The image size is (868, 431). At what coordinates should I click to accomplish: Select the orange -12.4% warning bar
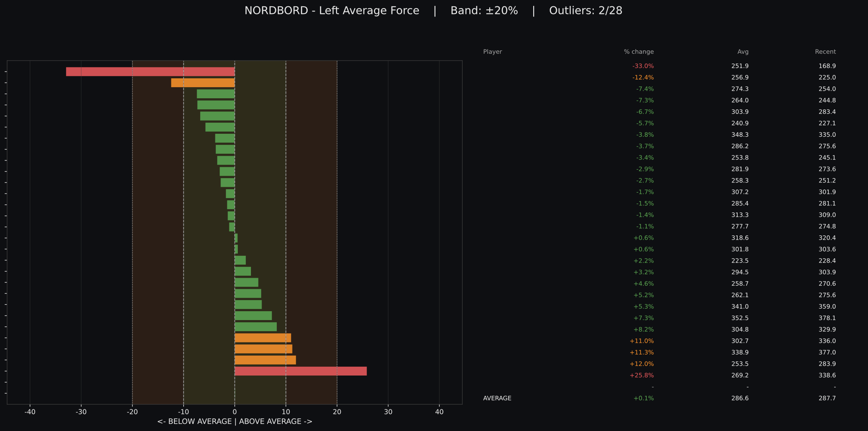202,83
